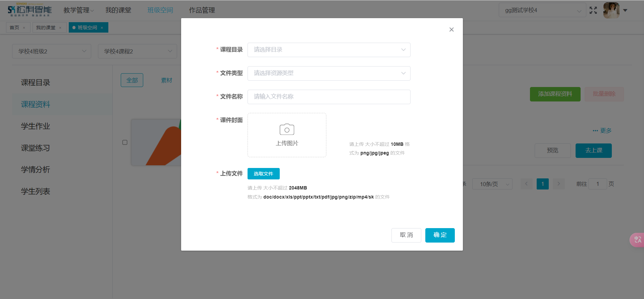
Task: Switch to the 我的课堂 tab
Action: coord(46,28)
